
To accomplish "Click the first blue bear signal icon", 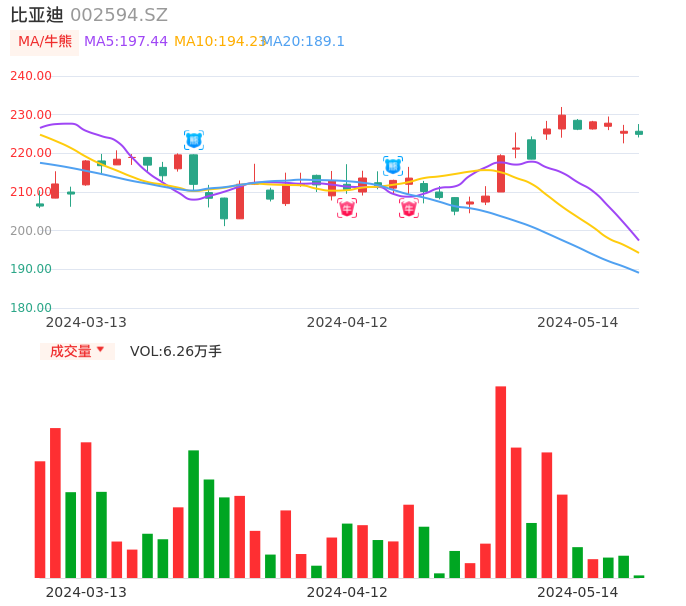I will 193,140.
